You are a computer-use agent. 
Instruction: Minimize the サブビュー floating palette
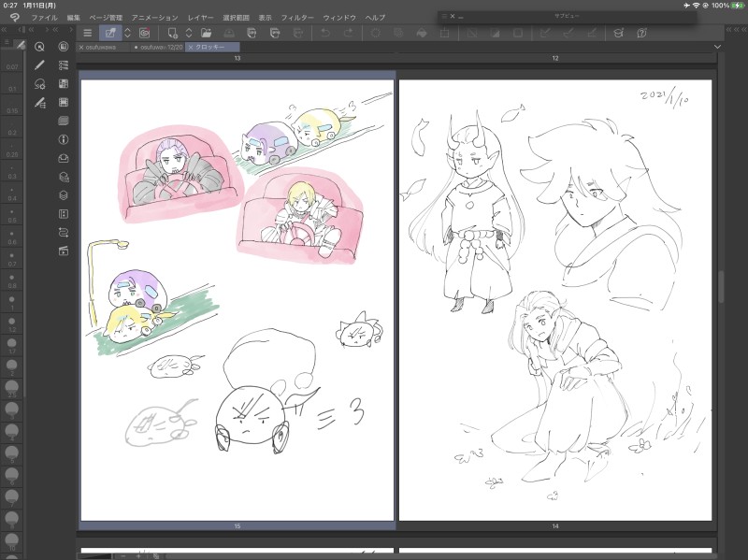coord(461,17)
